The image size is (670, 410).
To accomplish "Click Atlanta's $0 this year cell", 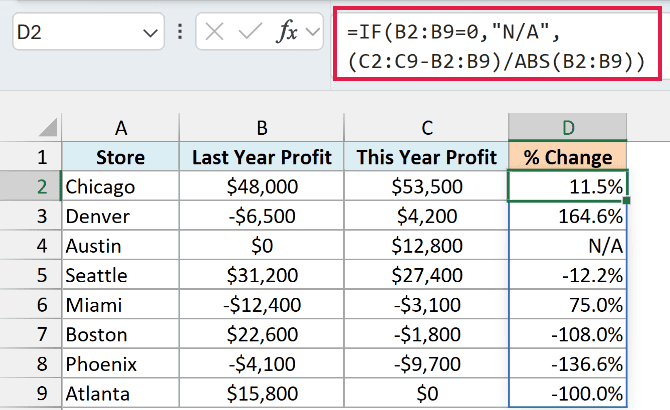I will 426,393.
